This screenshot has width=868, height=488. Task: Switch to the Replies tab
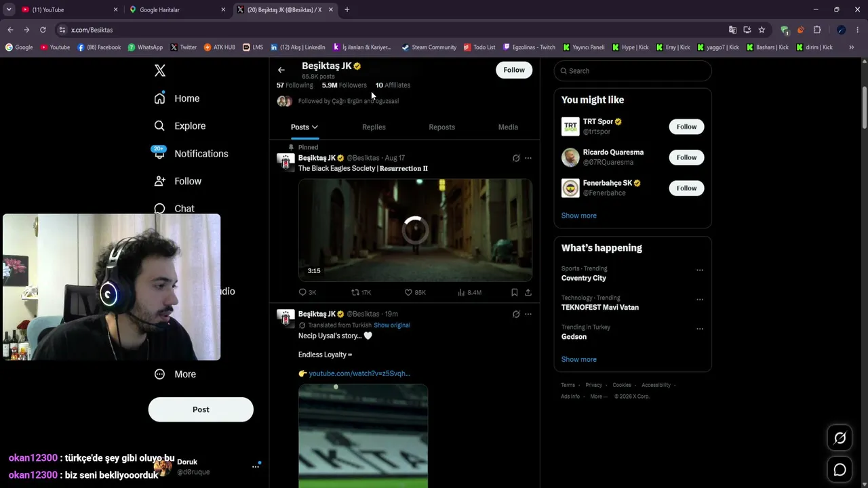[374, 127]
